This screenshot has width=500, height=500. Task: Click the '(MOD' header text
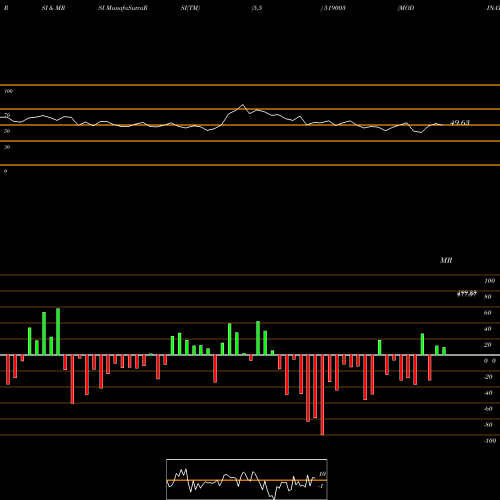tap(406, 8)
